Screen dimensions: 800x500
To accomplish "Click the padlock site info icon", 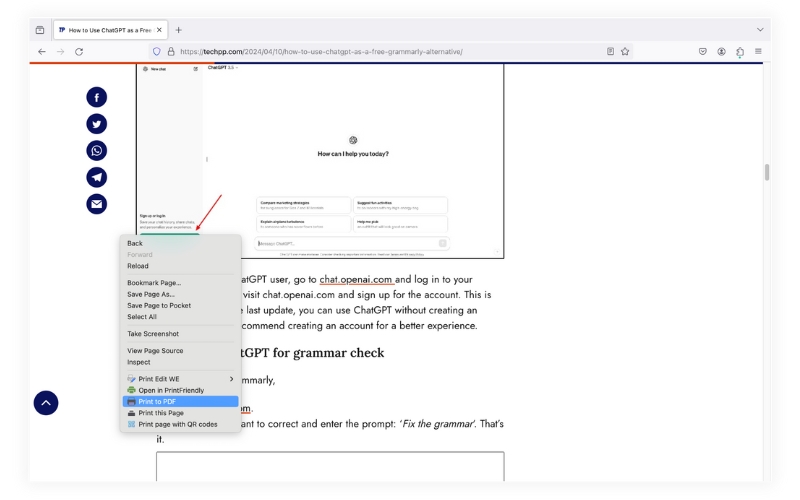I will coord(171,52).
